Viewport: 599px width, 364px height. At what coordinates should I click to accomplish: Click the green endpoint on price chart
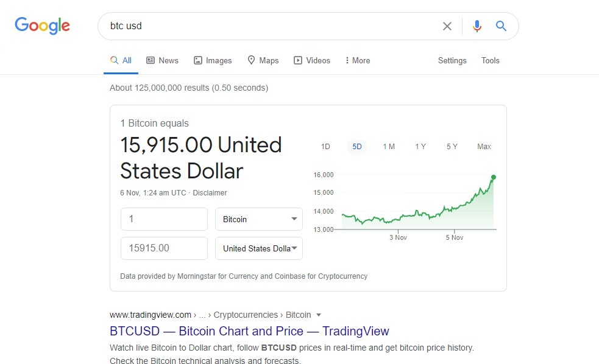click(494, 177)
